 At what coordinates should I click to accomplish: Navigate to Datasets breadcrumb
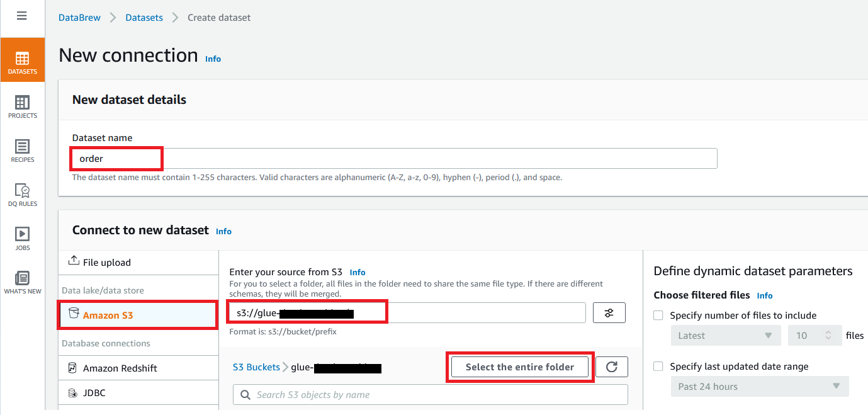(144, 18)
